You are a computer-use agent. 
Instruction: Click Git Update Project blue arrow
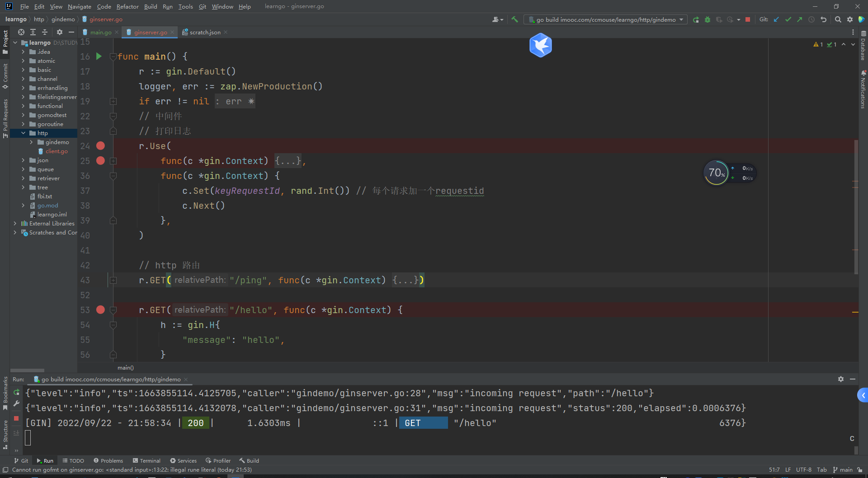776,19
